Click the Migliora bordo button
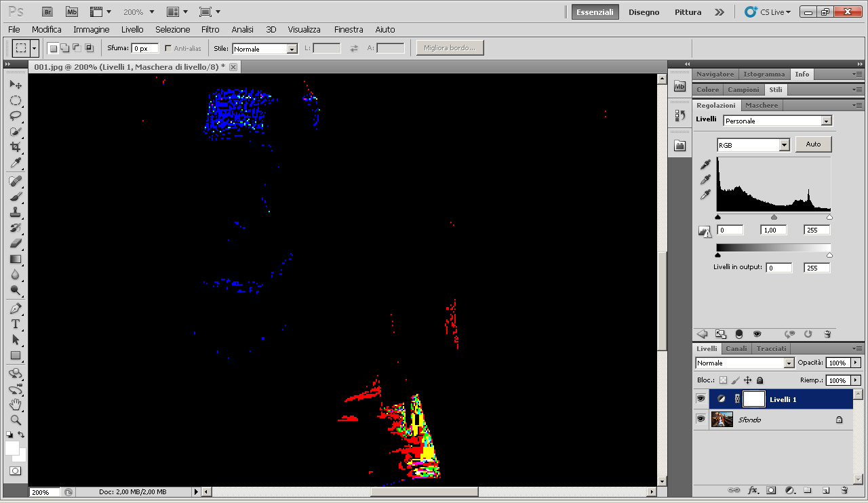 click(x=450, y=48)
